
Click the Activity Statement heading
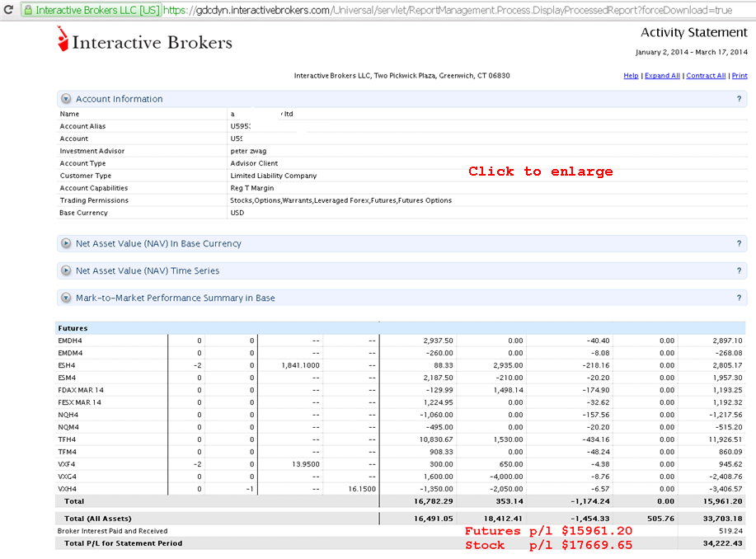click(x=694, y=33)
